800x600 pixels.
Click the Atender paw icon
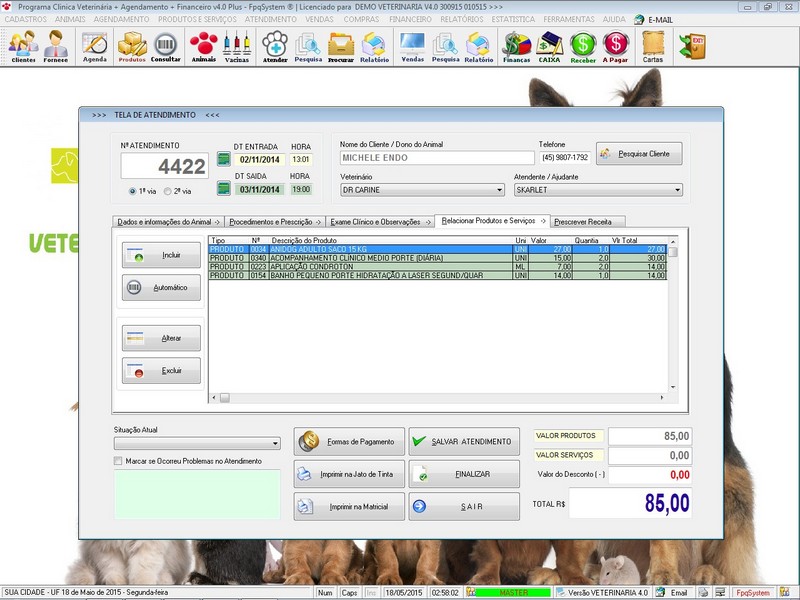pyautogui.click(x=275, y=46)
